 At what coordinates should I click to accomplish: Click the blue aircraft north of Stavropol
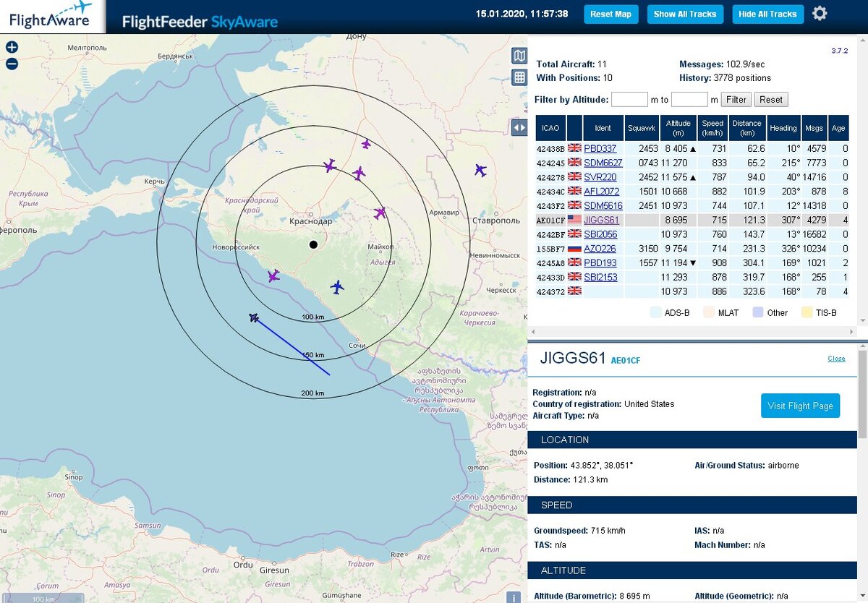[480, 170]
